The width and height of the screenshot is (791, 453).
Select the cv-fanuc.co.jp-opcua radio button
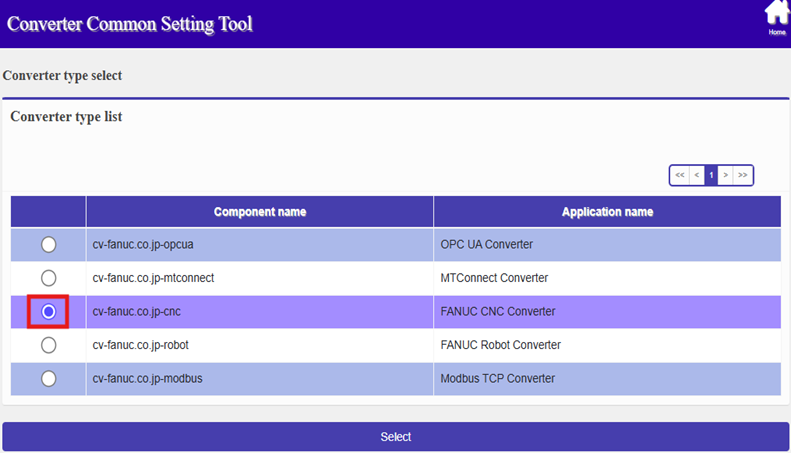pyautogui.click(x=48, y=244)
